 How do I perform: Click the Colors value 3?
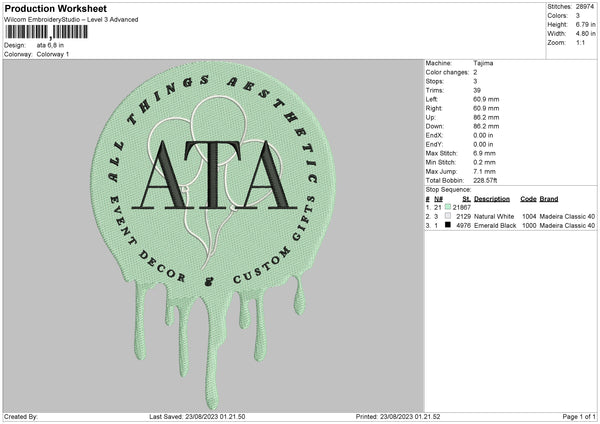click(x=578, y=16)
